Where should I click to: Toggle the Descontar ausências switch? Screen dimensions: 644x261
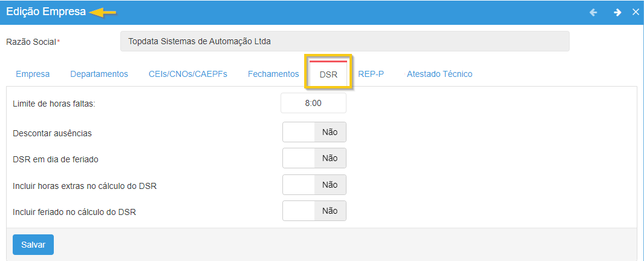tap(314, 132)
